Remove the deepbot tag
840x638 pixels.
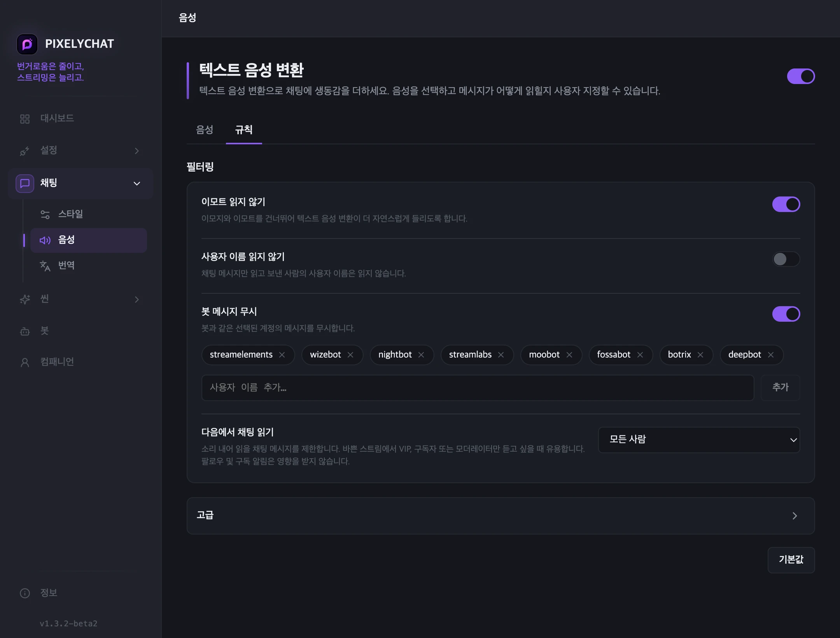coord(771,355)
